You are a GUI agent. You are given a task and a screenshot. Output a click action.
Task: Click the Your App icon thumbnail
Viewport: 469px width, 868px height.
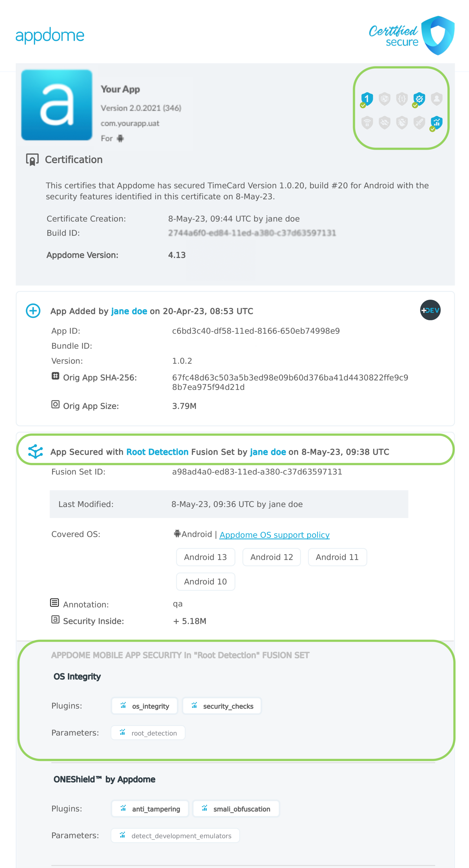tap(57, 105)
